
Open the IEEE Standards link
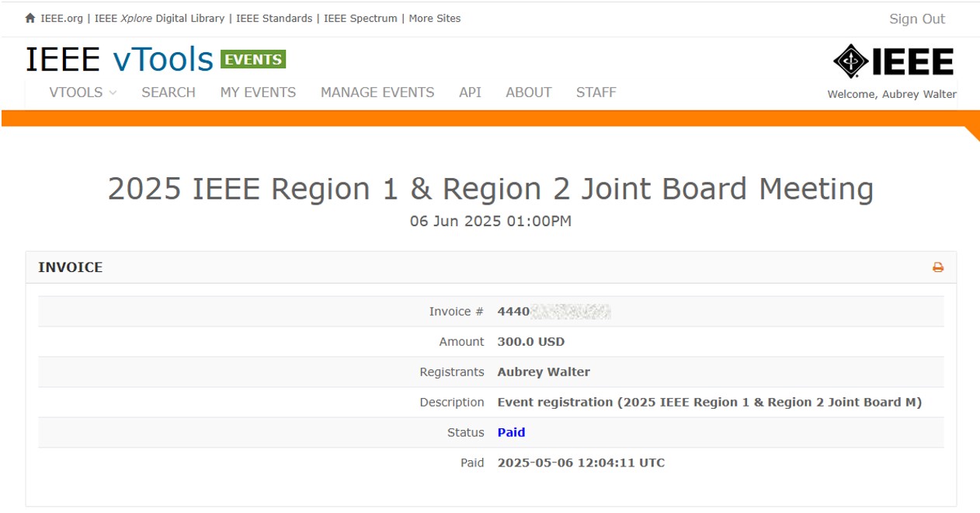[x=274, y=19]
